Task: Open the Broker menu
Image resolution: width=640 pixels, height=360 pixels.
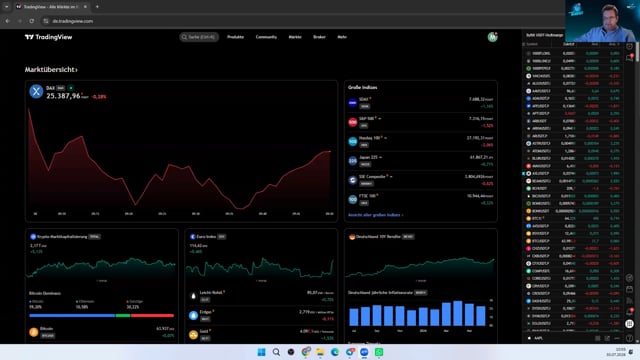Action: (319, 37)
